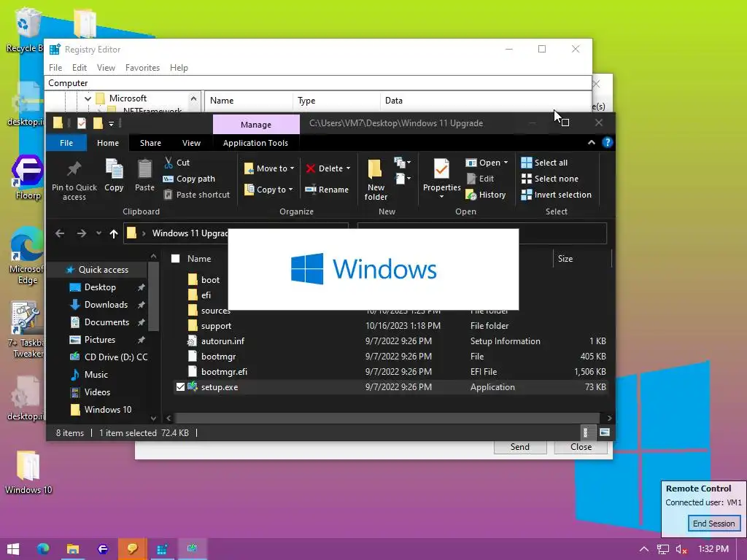Open the recent locations dropdown arrow

(98, 233)
